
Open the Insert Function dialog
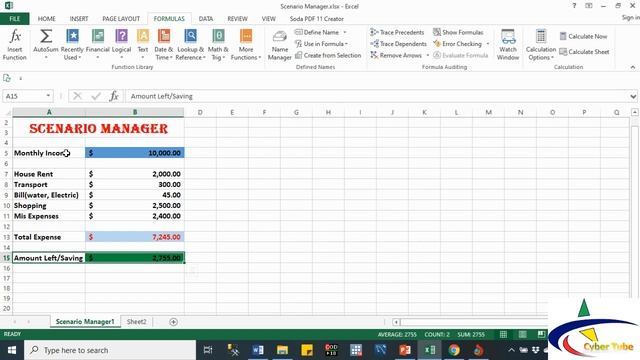pos(15,44)
